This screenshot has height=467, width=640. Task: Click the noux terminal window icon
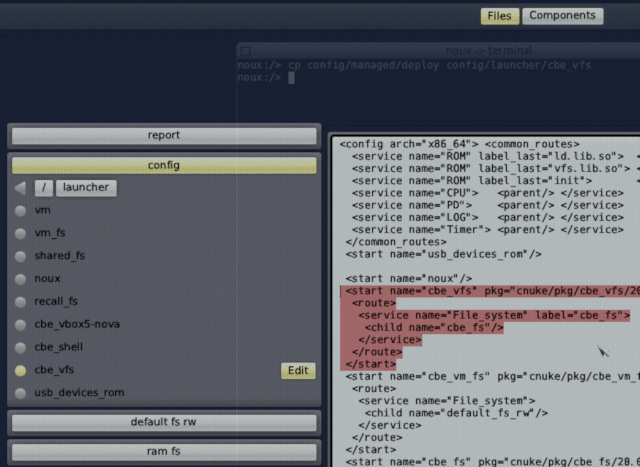click(245, 51)
